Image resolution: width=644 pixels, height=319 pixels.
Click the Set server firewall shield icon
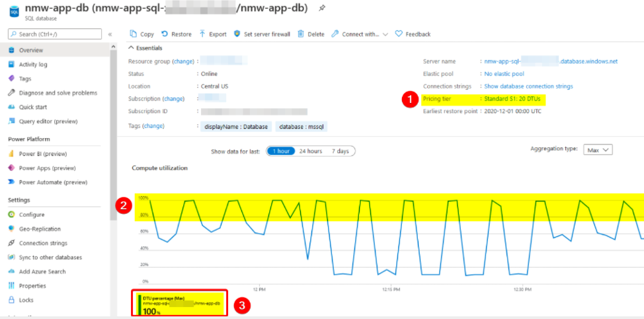[237, 34]
